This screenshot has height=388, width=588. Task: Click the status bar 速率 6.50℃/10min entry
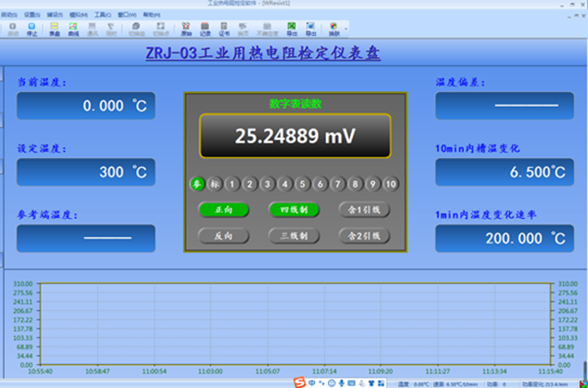tap(456, 384)
